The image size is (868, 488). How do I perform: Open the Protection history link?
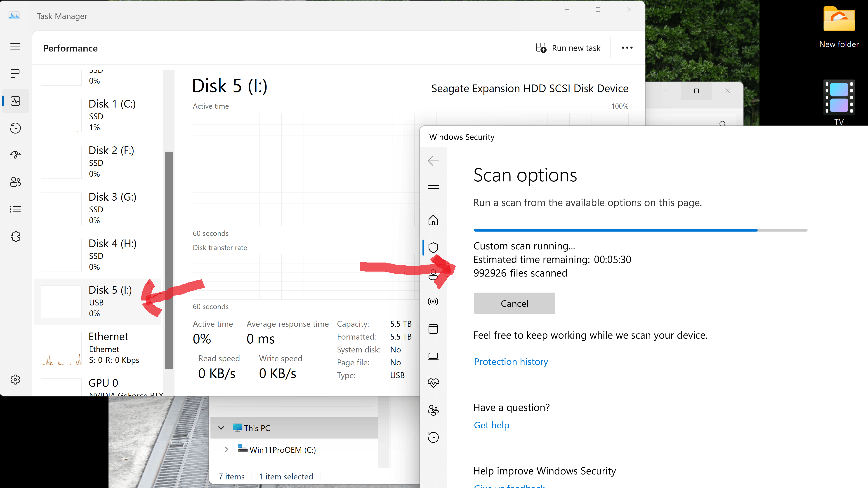511,362
